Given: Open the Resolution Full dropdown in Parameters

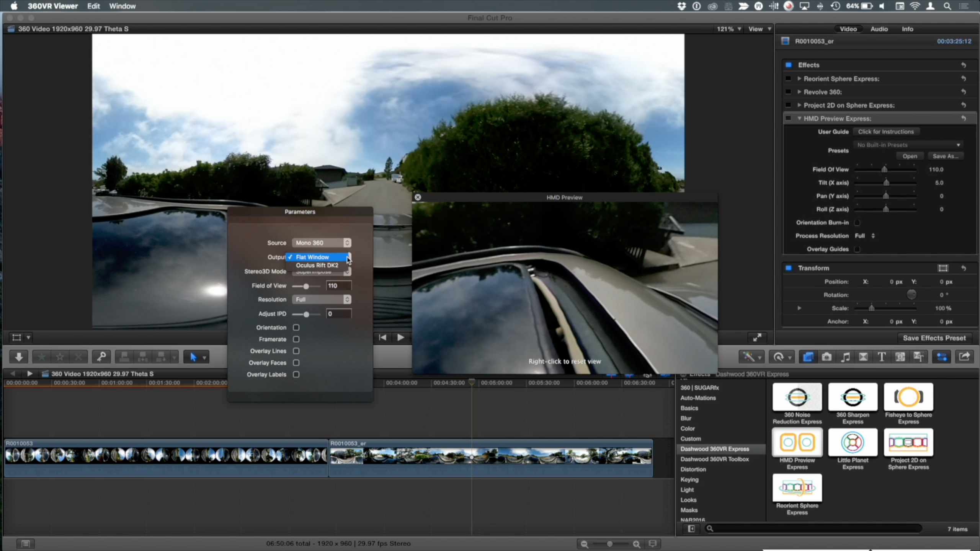Looking at the screenshot, I should pyautogui.click(x=322, y=300).
